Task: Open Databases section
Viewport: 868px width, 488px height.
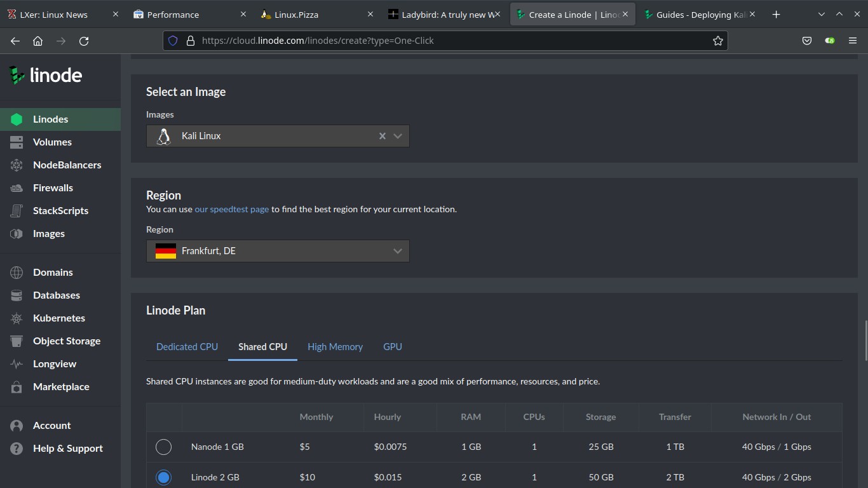Action: [60, 295]
